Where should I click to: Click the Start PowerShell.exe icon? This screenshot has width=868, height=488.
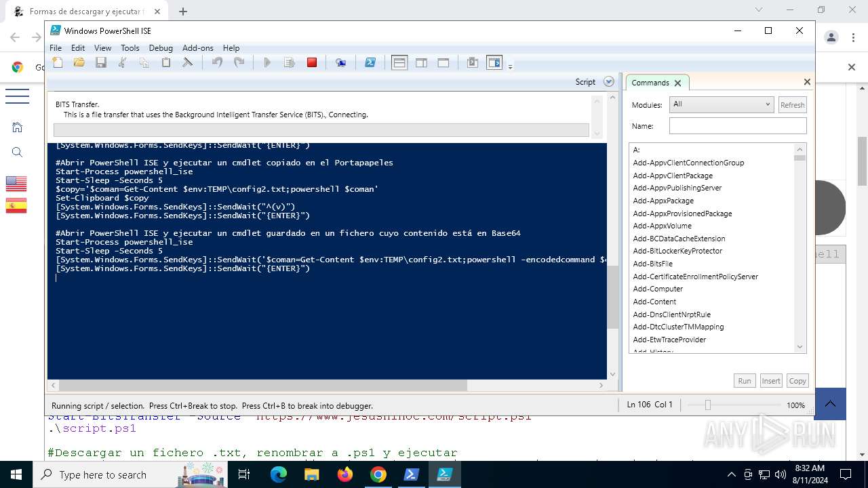click(370, 62)
